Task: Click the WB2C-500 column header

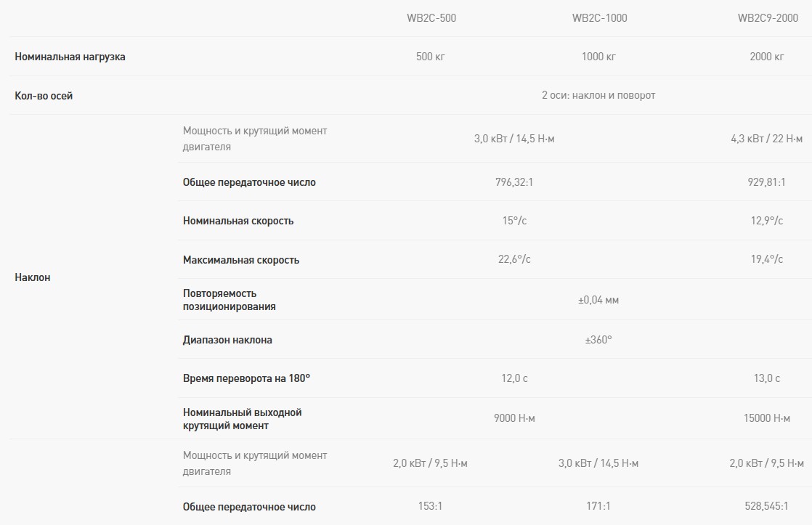Action: coord(431,18)
